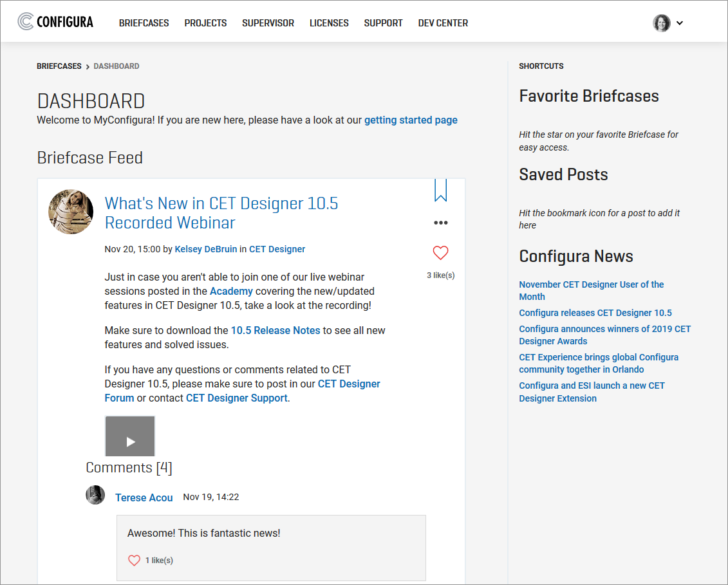Viewport: 728px width, 585px height.
Task: Play the recorded webinar video thumbnail
Action: click(130, 436)
